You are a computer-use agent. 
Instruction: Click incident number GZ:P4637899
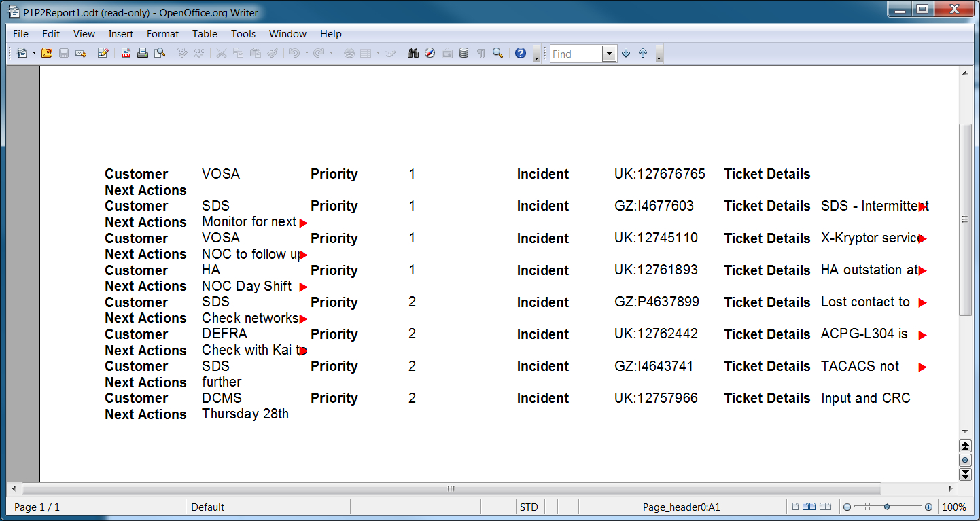click(657, 302)
